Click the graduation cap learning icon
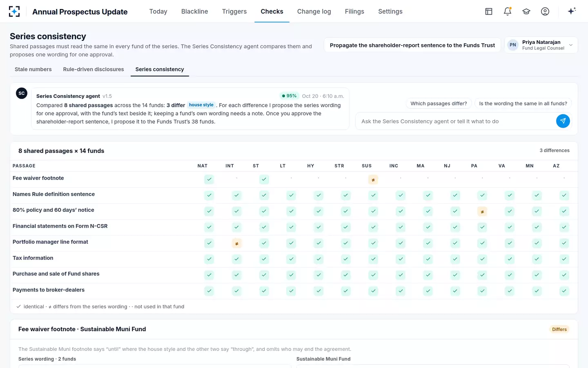 click(526, 11)
